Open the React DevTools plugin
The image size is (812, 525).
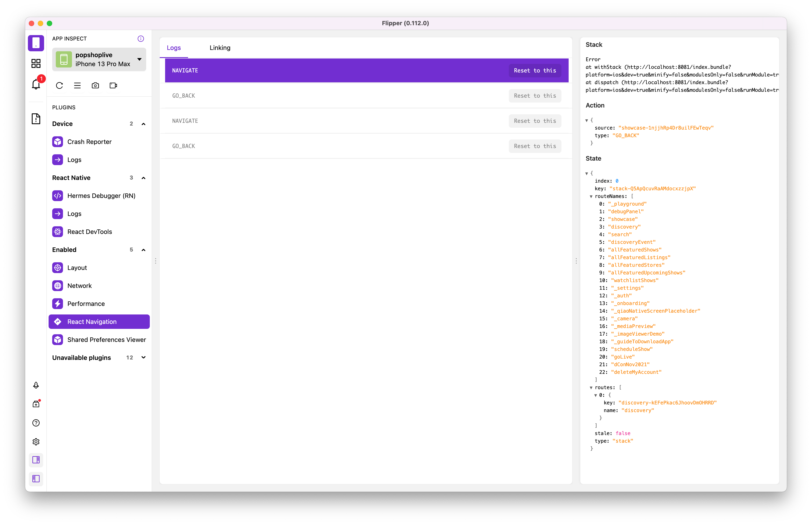[90, 231]
